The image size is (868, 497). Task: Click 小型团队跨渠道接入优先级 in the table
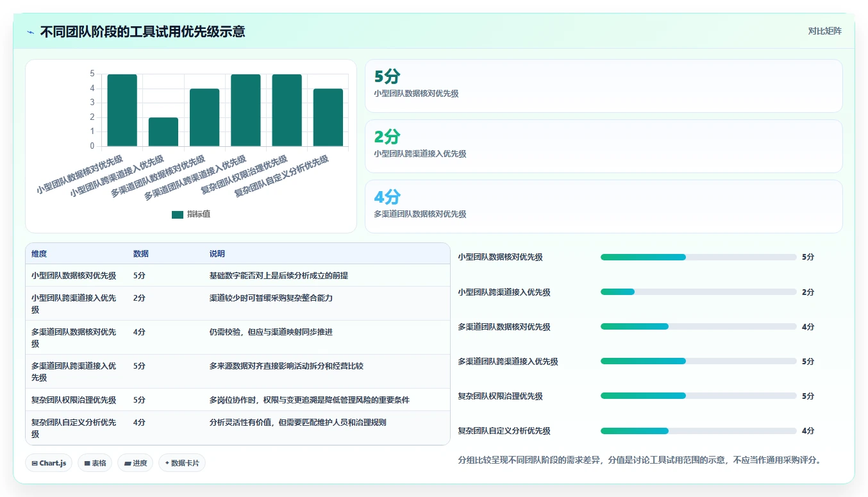point(74,304)
